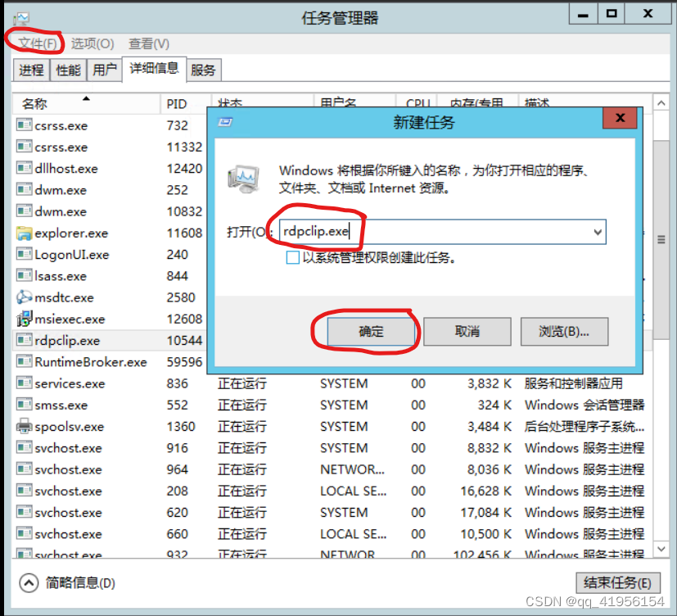Confirm with the 确定 button

coord(372,332)
